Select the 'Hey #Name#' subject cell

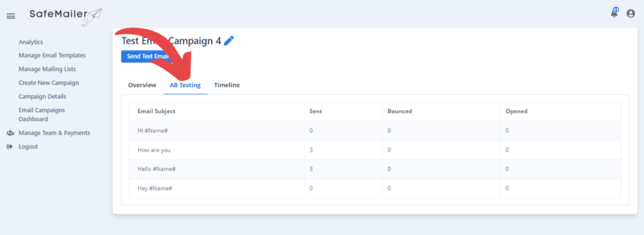tap(216, 188)
